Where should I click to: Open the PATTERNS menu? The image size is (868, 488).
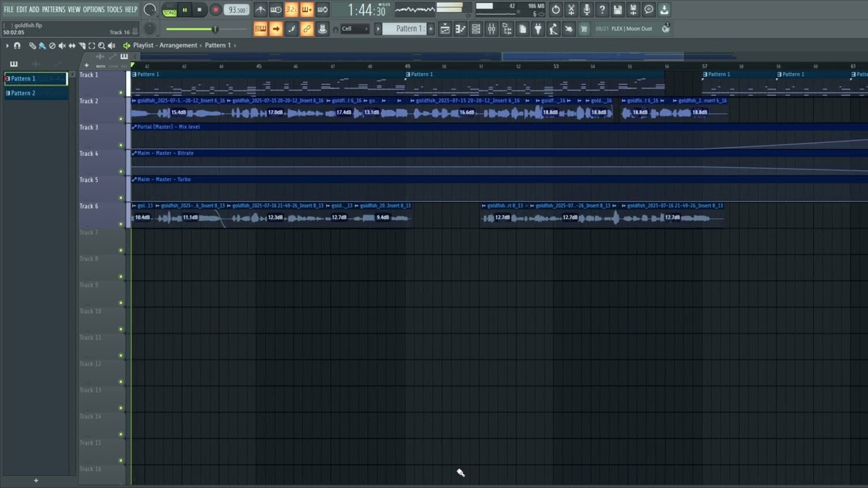54,9
